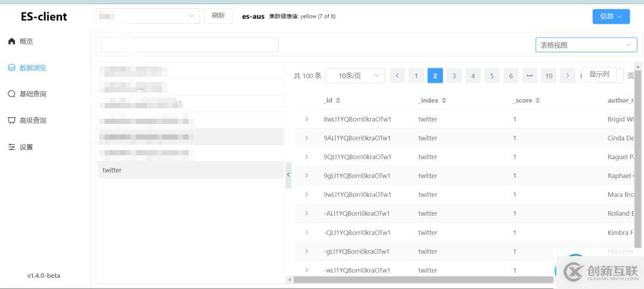Sort table by _score column arrows
Viewport: 644px width, 289px height.
point(537,101)
